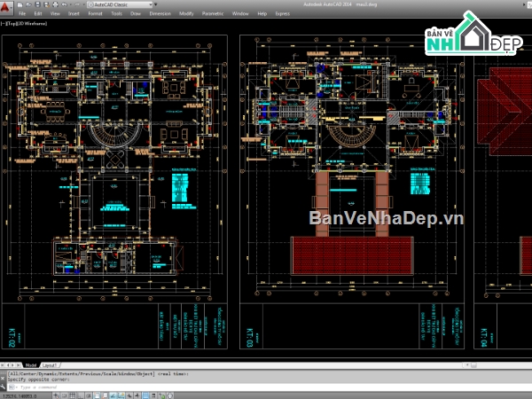Click the Save As icon

[x=46, y=4]
